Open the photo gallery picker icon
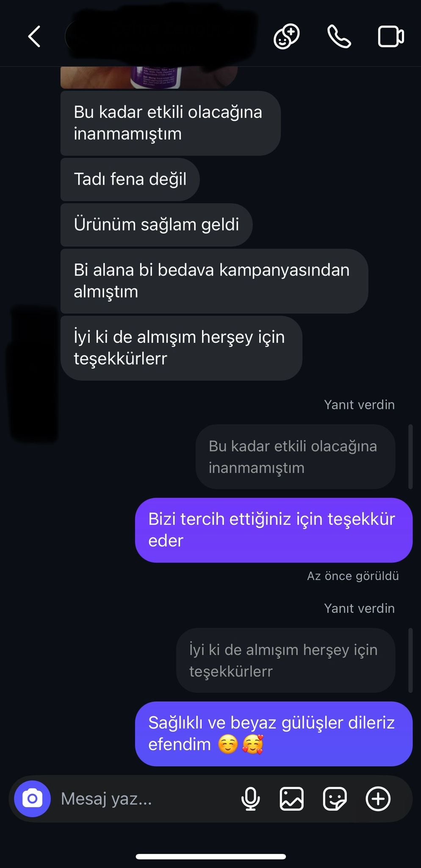421x868 pixels. point(292,799)
